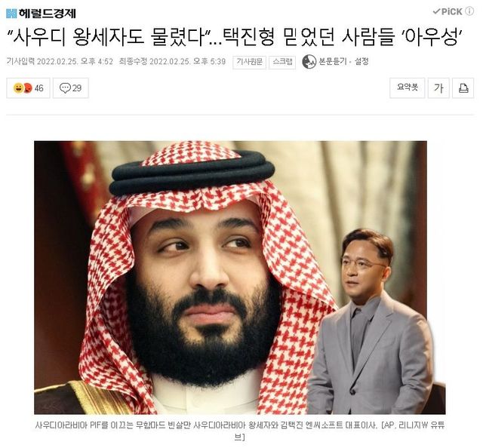
Task: Open the 46 reactions count
Action: [x=38, y=88]
